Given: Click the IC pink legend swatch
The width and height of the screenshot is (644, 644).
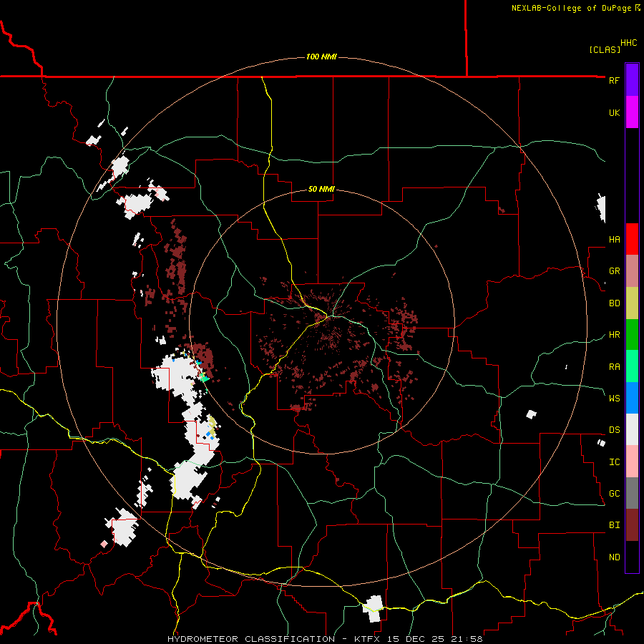Looking at the screenshot, I should [x=632, y=462].
